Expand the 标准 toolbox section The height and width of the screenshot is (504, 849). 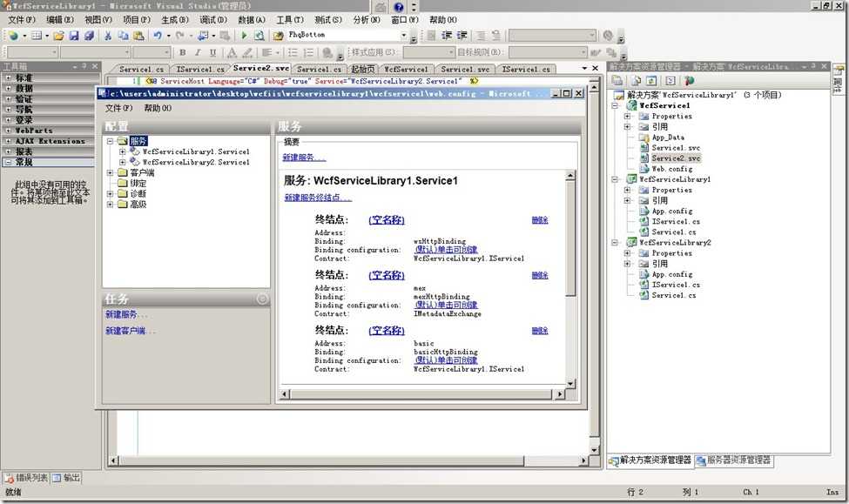click(8, 77)
